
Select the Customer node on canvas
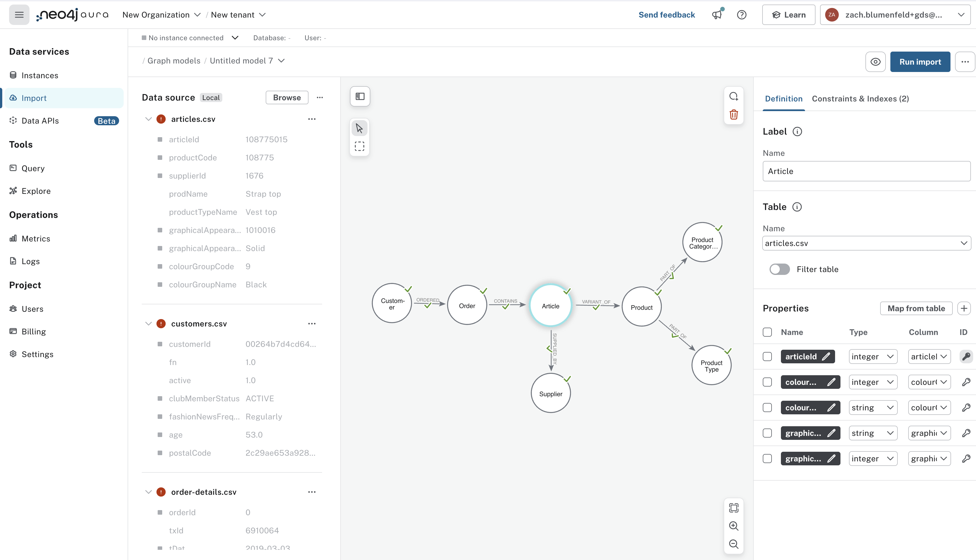point(392,304)
